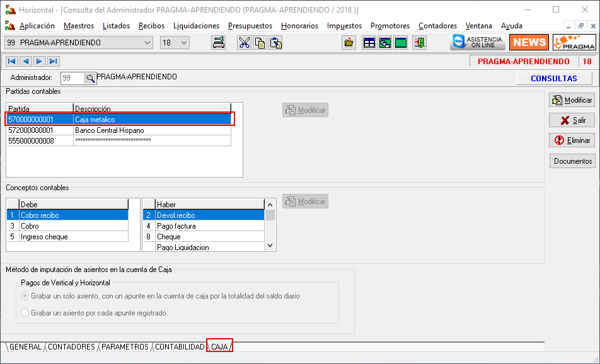Click the Paste clipboard icon
600x364 pixels.
(275, 42)
